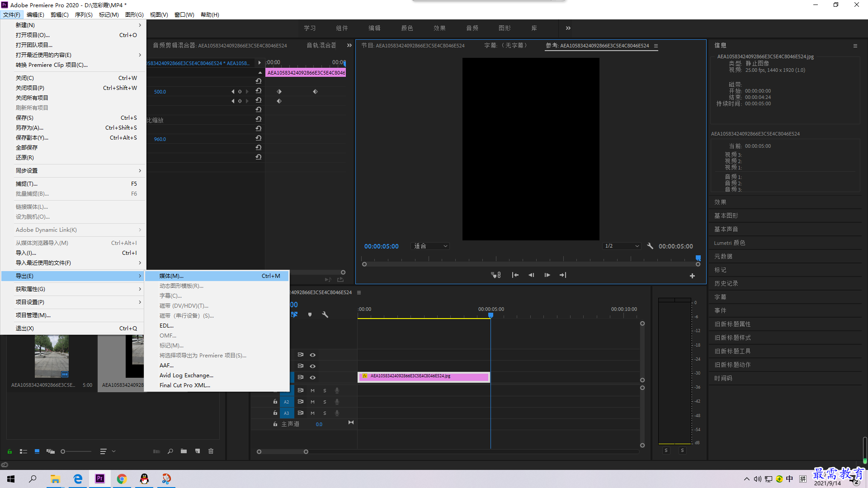Expand the 同步设置 submenu
Image resolution: width=868 pixels, height=488 pixels.
pos(73,170)
